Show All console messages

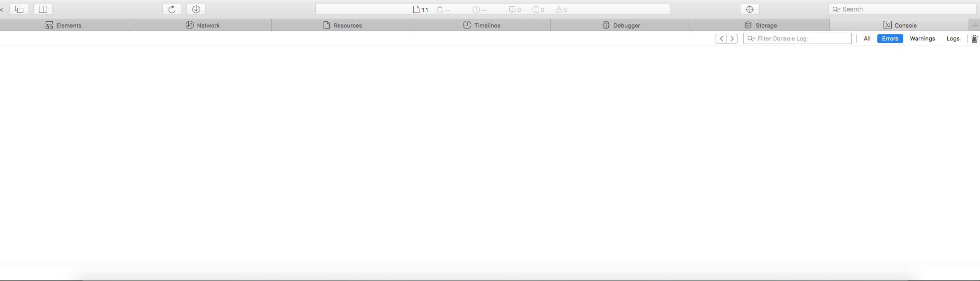867,38
